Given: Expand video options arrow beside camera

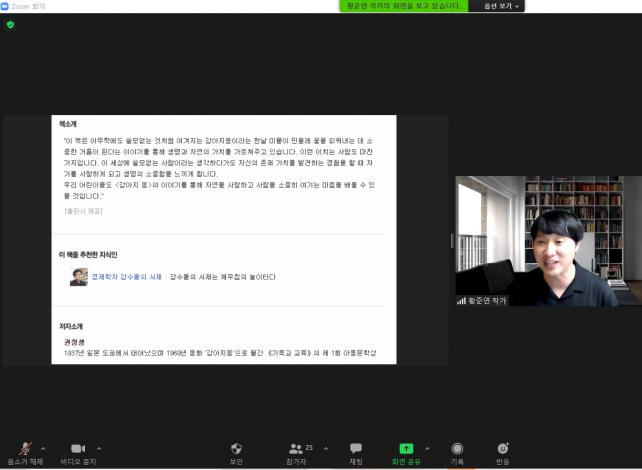Looking at the screenshot, I should point(98,448).
